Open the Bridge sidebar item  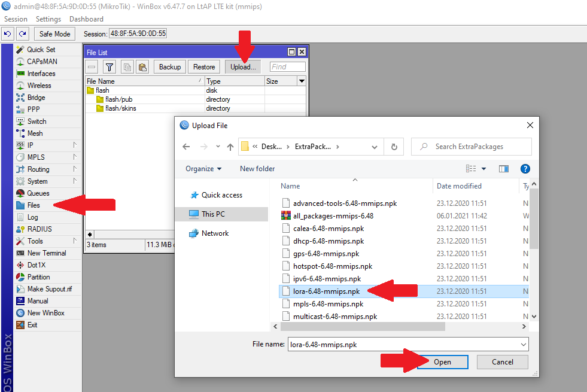pos(47,98)
